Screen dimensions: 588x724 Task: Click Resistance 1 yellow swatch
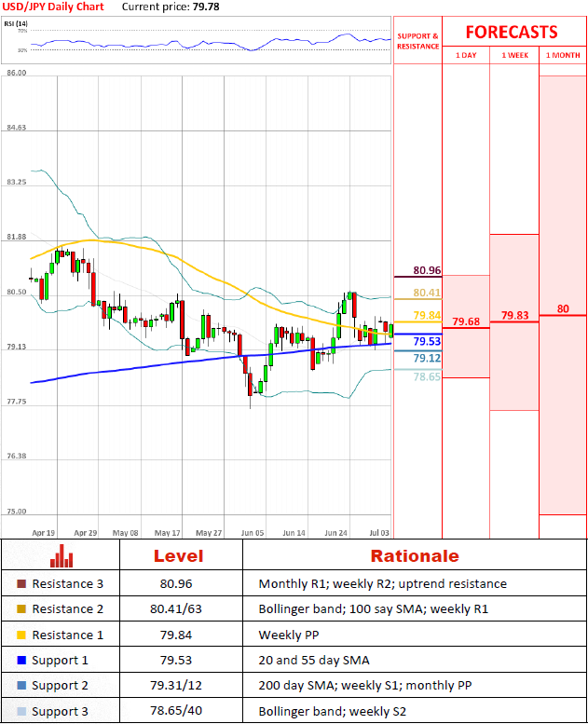[21, 635]
